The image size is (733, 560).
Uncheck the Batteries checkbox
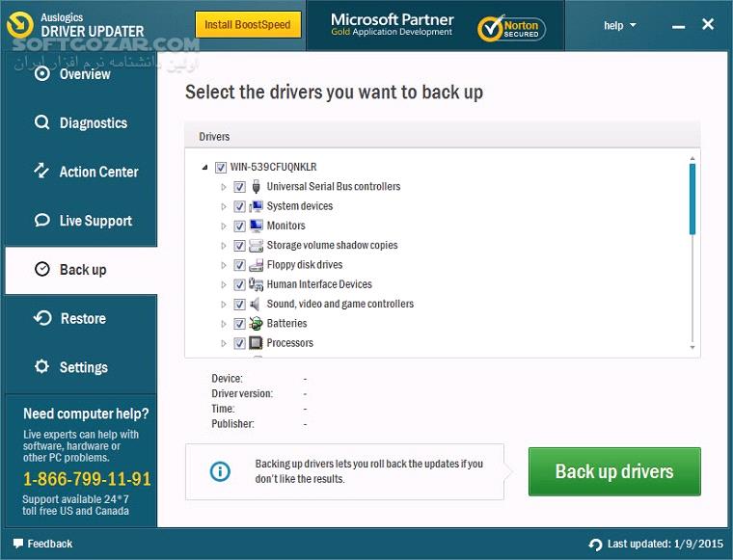(239, 324)
